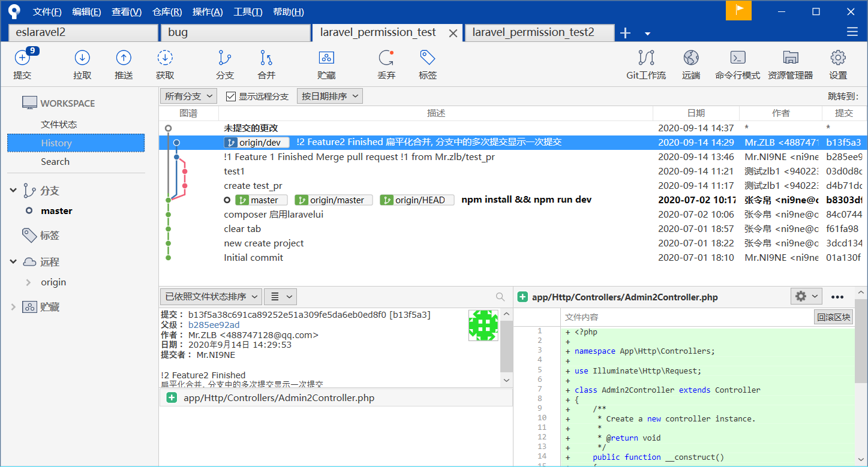Select the Initial commit row
The height and width of the screenshot is (467, 868).
coord(253,258)
